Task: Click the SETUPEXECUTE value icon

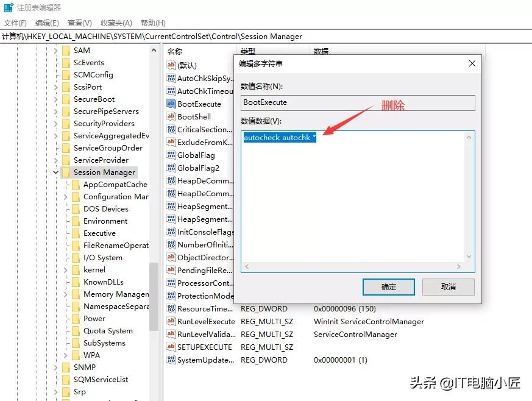Action: click(x=171, y=347)
